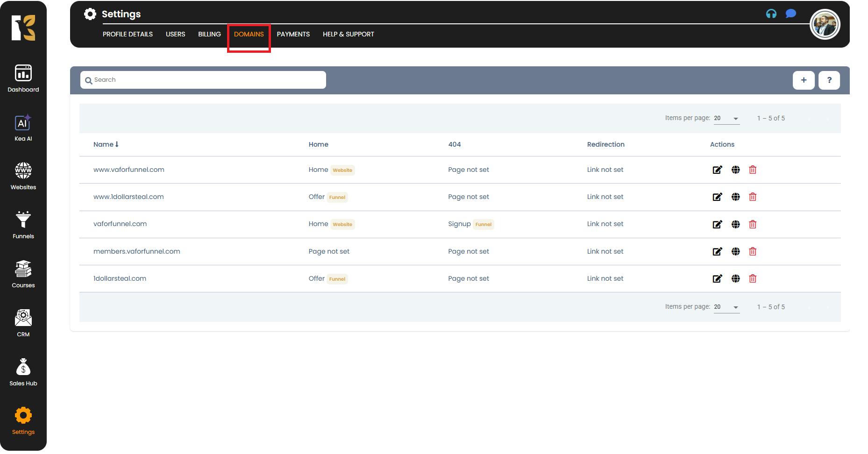Open the user profile avatar
868x454 pixels.
pos(825,25)
